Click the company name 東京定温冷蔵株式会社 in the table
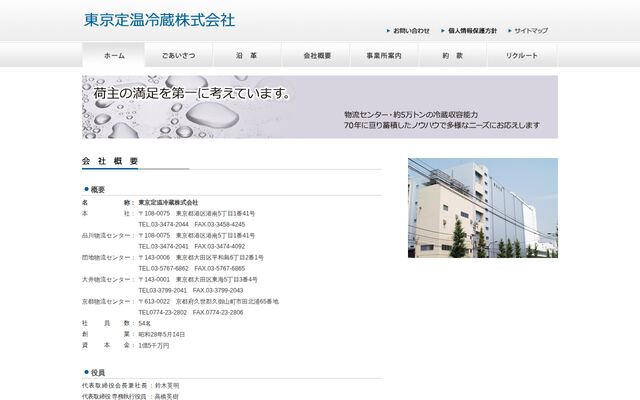640x400 pixels. tap(168, 202)
